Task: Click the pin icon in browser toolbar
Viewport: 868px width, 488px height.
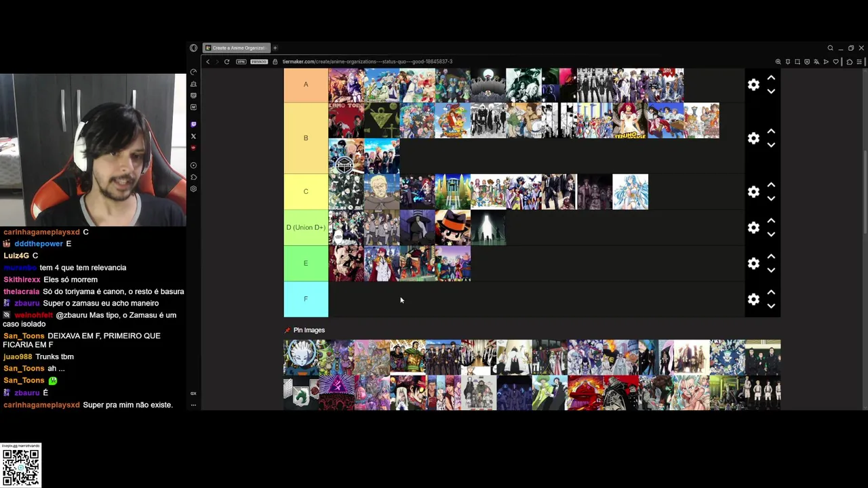Action: coord(788,62)
